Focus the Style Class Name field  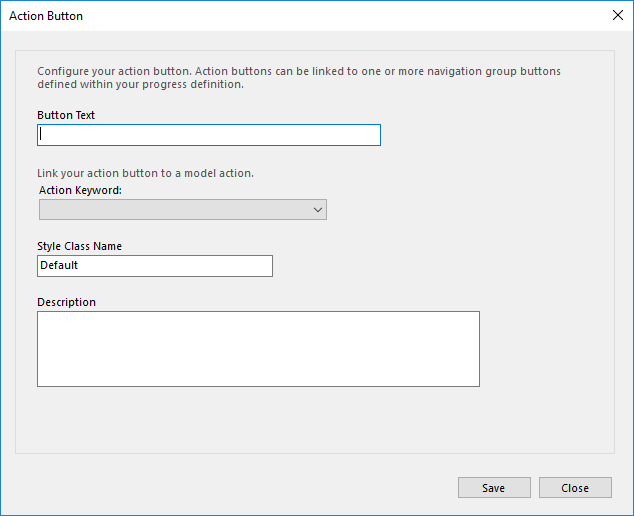coord(154,266)
